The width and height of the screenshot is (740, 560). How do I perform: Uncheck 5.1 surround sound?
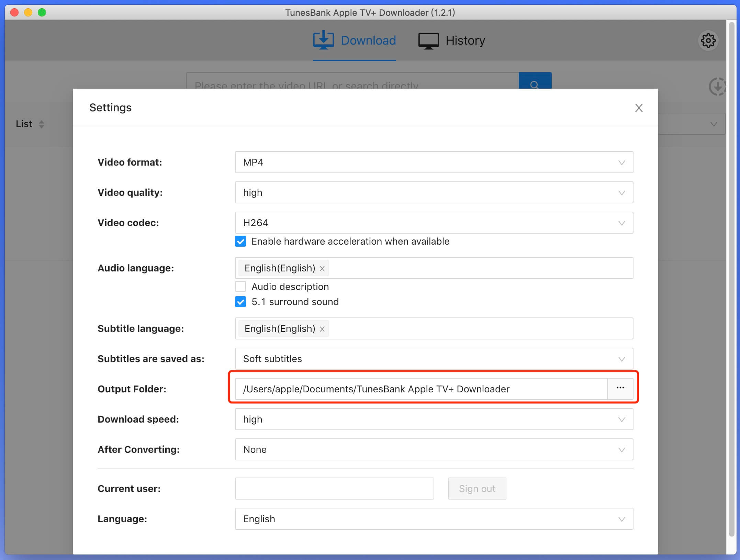[x=240, y=302]
